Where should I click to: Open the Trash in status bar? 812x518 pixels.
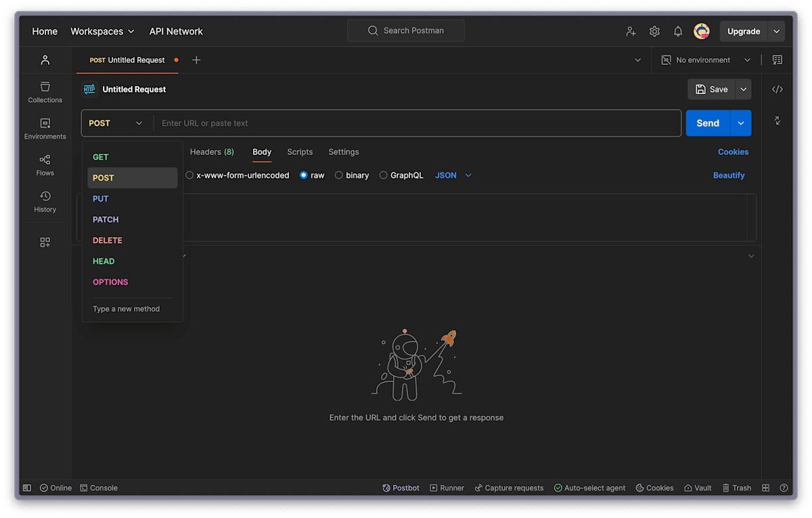(x=737, y=488)
